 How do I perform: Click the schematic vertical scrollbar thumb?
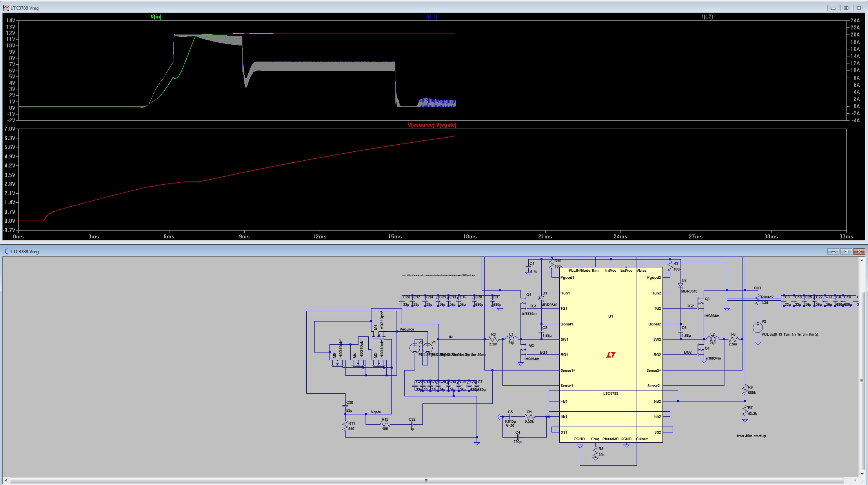(862, 380)
